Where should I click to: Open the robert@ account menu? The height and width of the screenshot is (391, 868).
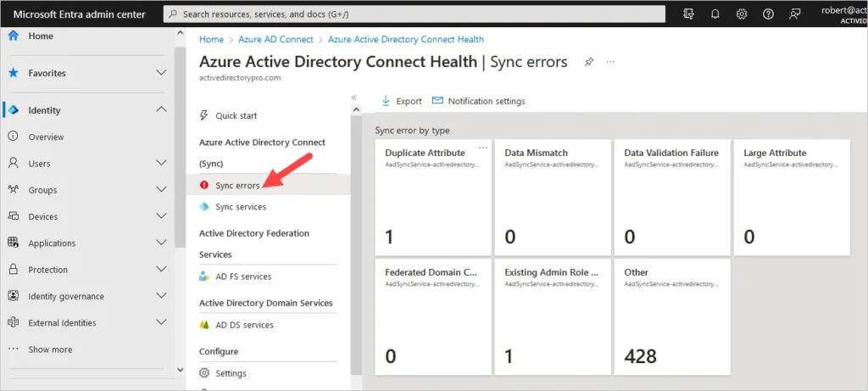(844, 14)
